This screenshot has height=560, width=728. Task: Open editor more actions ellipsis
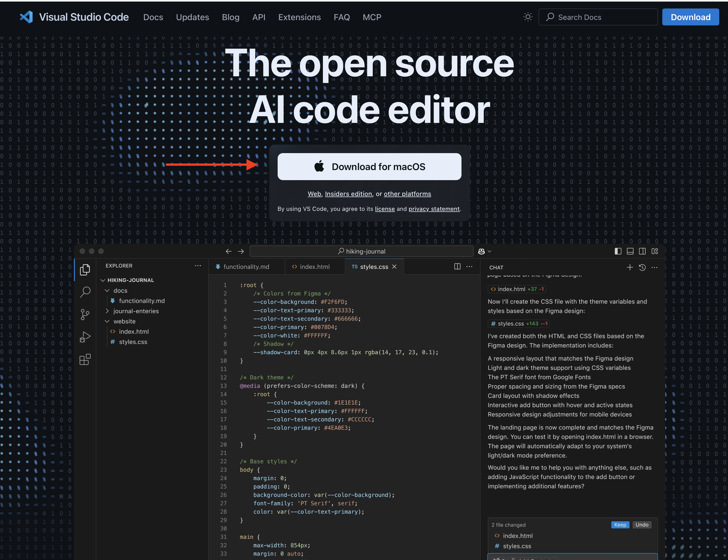coord(469,266)
